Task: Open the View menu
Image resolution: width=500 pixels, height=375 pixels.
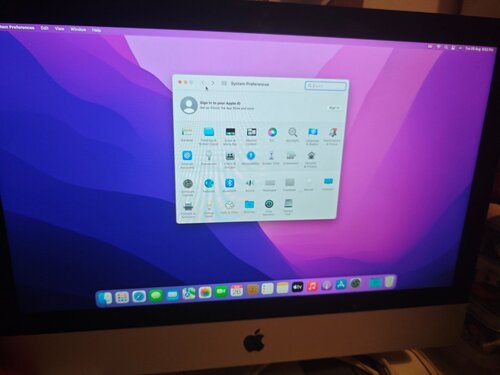Action: tap(59, 29)
